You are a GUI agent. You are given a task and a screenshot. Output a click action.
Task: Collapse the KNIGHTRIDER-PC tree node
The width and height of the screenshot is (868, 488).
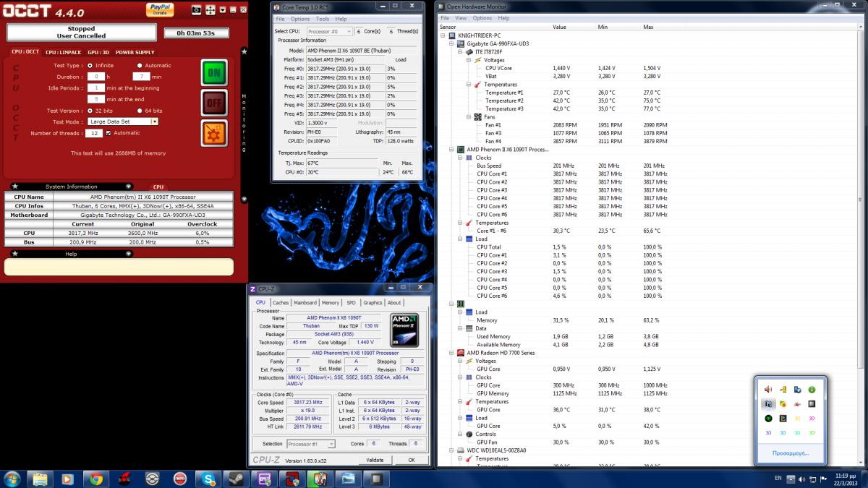443,35
